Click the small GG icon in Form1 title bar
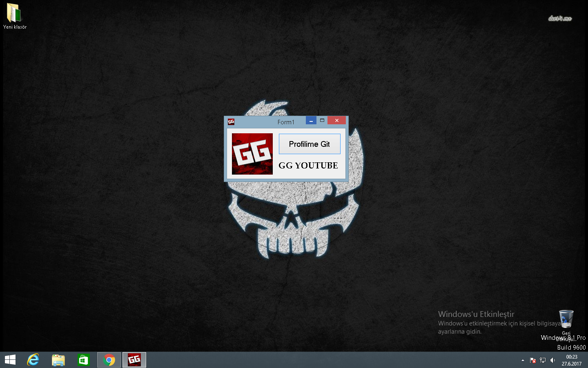This screenshot has height=368, width=588. click(x=231, y=121)
